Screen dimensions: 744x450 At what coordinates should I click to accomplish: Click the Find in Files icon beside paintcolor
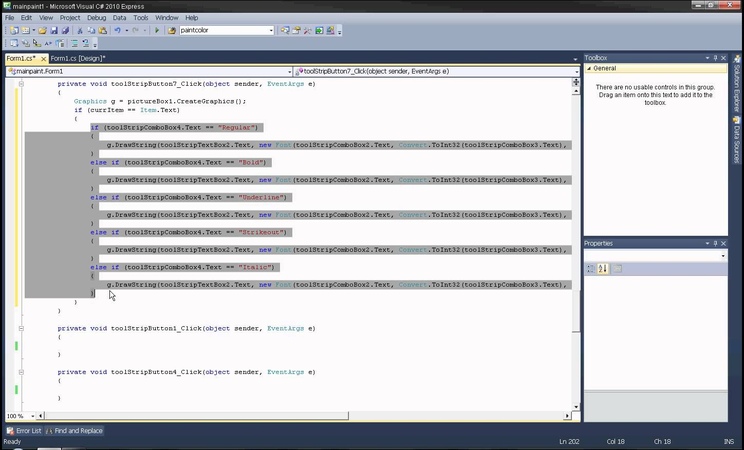[x=172, y=30]
